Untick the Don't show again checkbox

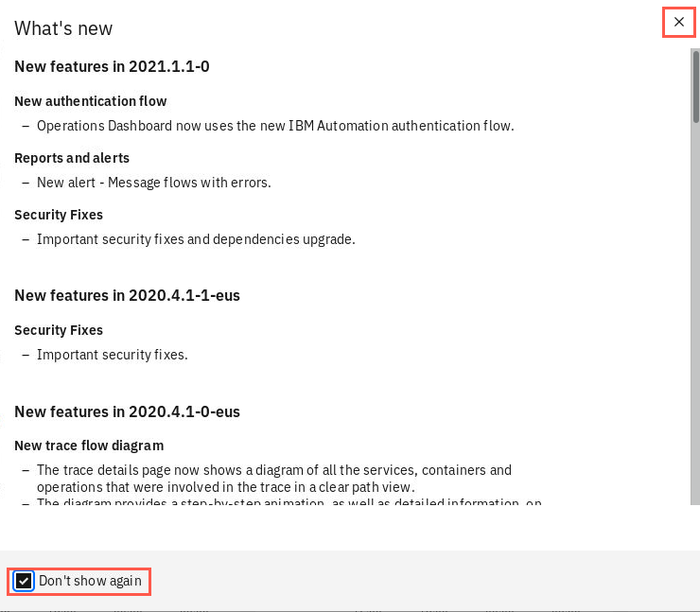click(x=24, y=581)
